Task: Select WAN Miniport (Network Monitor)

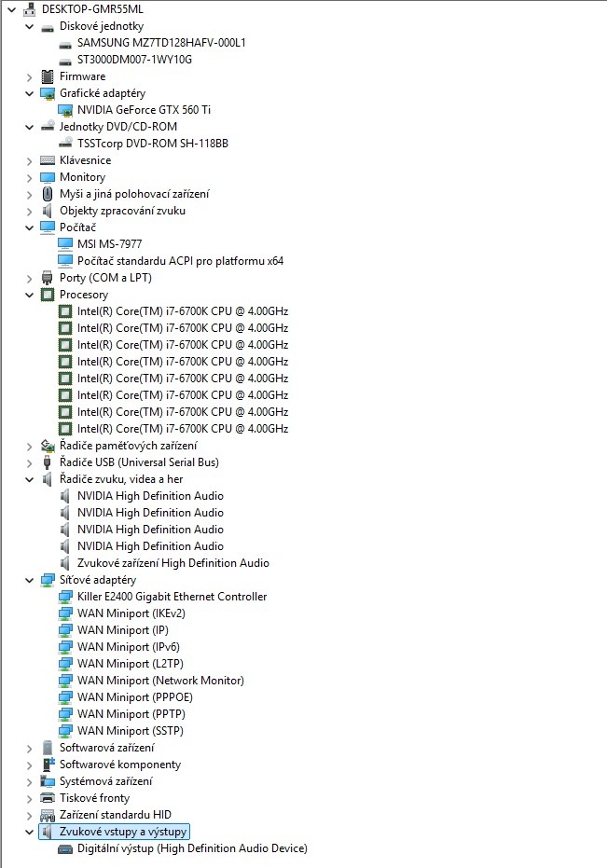Action: [160, 681]
